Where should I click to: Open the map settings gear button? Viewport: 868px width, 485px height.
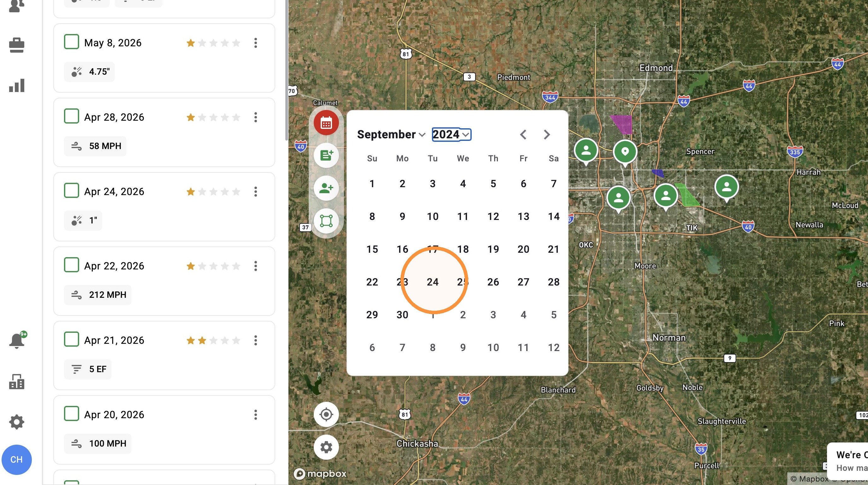pyautogui.click(x=326, y=447)
